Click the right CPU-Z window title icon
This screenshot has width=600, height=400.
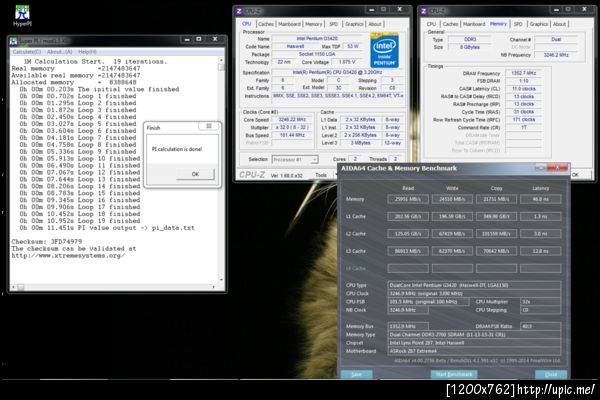pos(424,9)
